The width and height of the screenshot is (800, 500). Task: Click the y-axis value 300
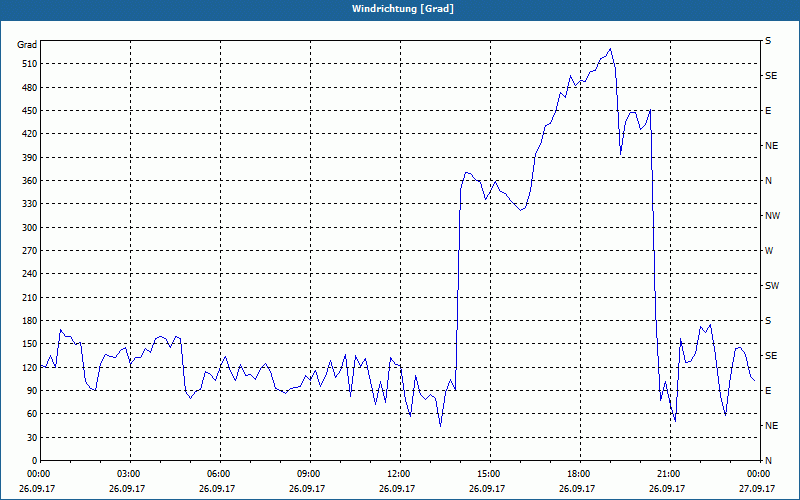[x=30, y=228]
